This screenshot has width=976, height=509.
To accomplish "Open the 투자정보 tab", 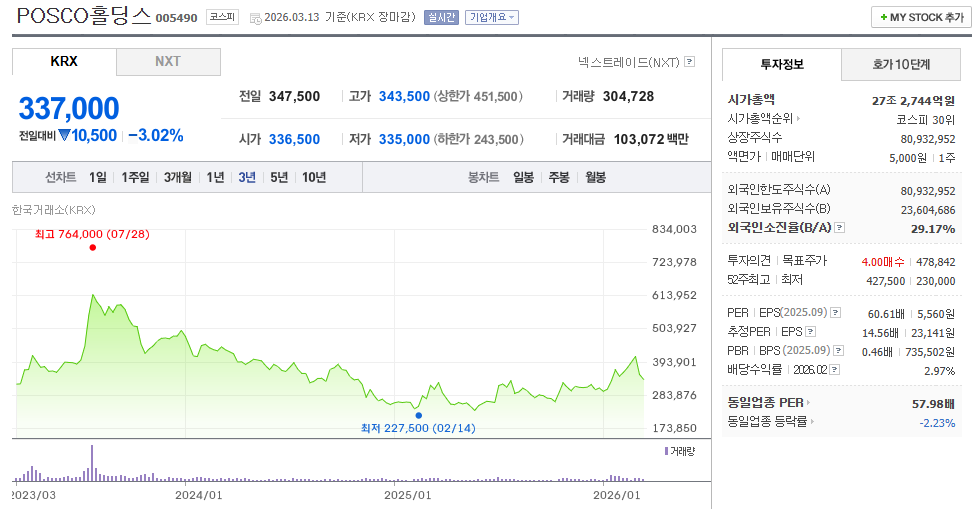I will point(782,64).
